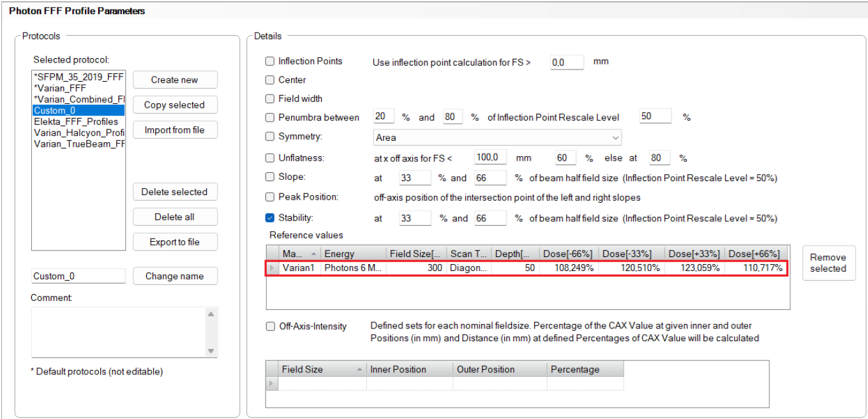The width and height of the screenshot is (868, 419).
Task: Click the Create new button
Action: [175, 80]
